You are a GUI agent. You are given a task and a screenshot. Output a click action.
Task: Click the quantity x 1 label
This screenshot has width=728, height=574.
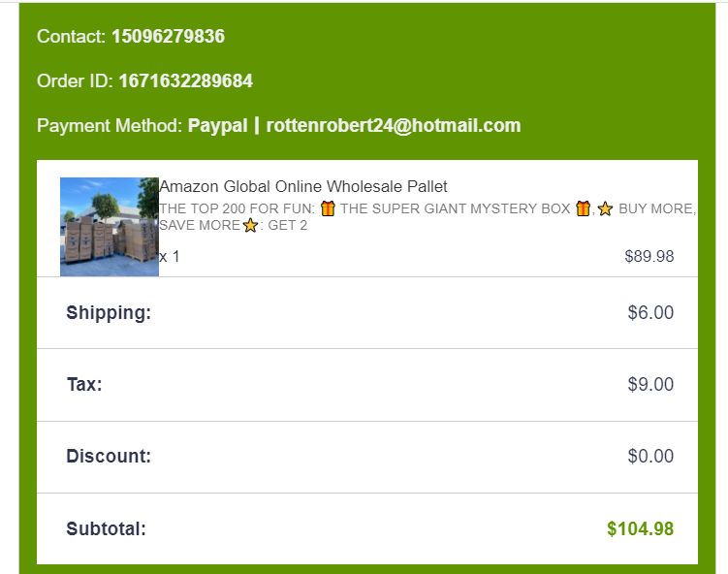coord(170,257)
